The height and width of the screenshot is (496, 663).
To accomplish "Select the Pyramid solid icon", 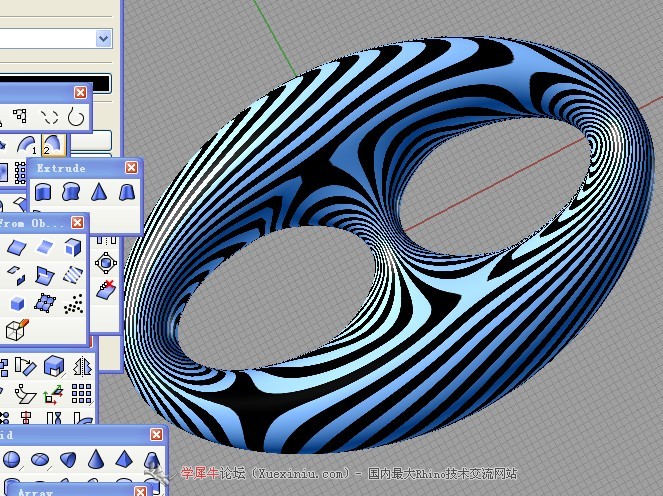I will (124, 459).
